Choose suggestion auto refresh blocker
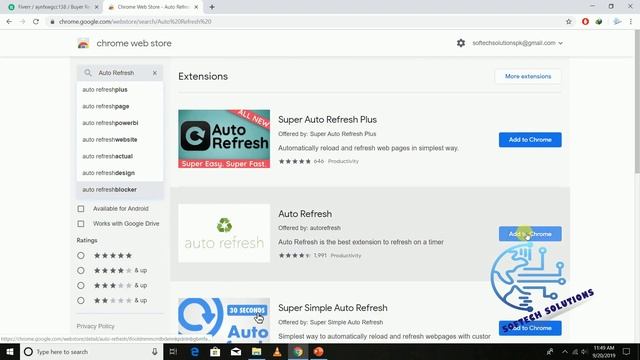The width and height of the screenshot is (640, 360). click(120, 190)
